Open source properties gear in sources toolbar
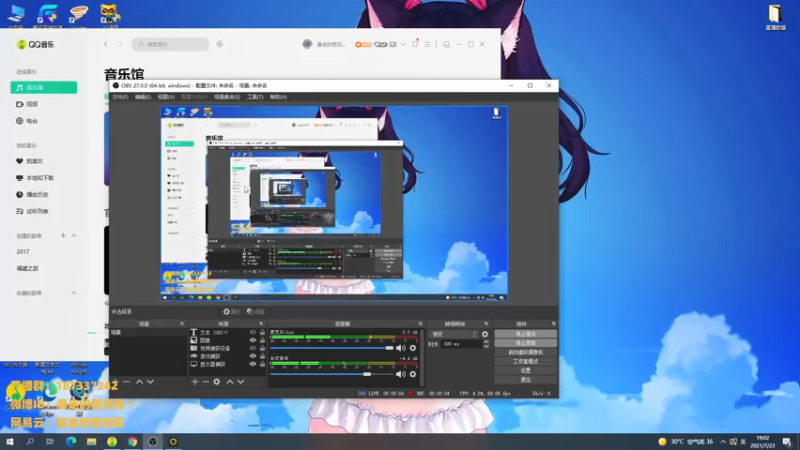This screenshot has height=450, width=800. [x=217, y=382]
